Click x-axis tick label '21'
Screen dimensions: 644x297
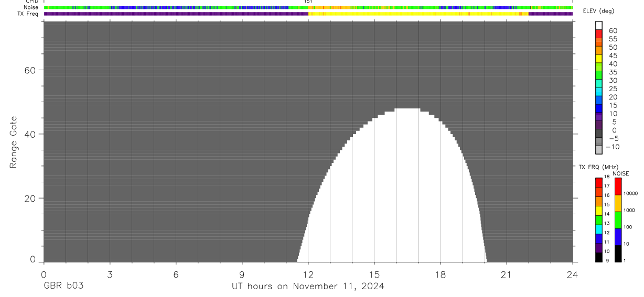[x=507, y=274]
